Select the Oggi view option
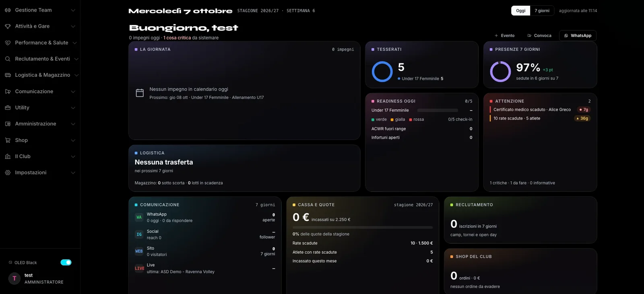The height and width of the screenshot is (294, 644). click(521, 10)
